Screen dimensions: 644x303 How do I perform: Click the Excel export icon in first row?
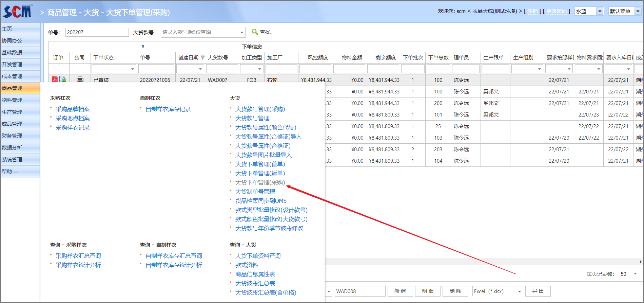(63, 79)
